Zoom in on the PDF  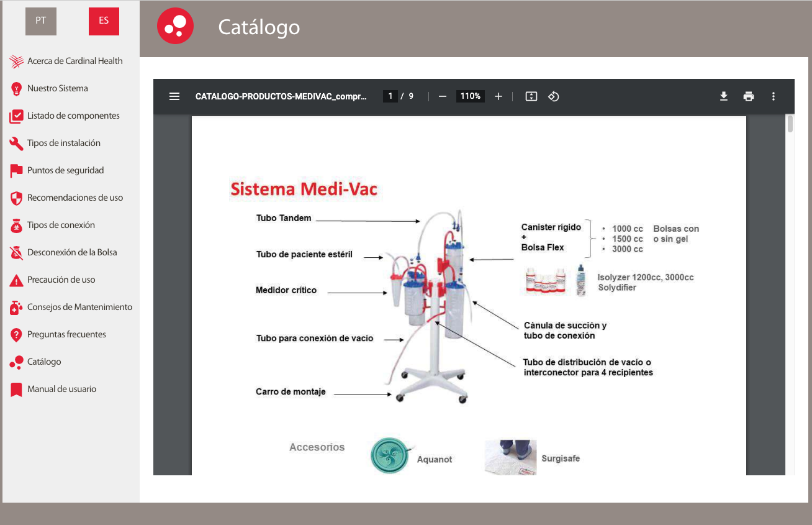point(498,96)
